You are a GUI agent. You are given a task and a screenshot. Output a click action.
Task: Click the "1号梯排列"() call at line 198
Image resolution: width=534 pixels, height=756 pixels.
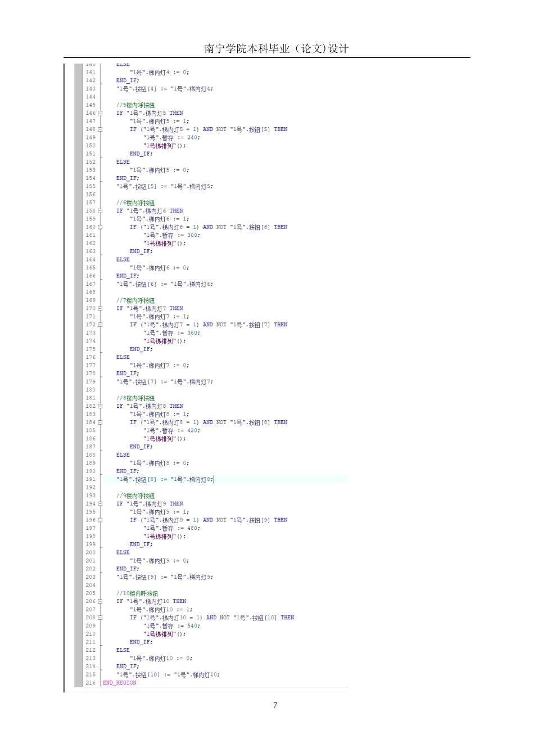164,537
